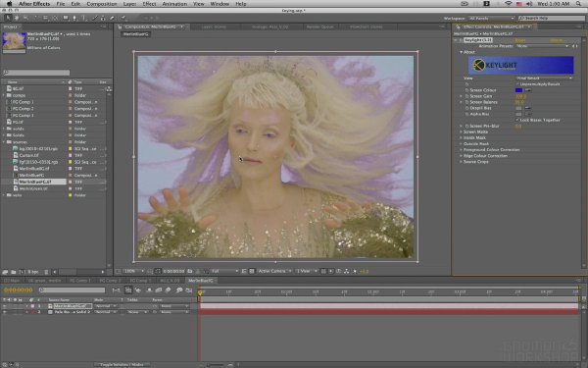588x368 pixels.
Task: Click the Screen Colour eyedropper icon
Action: point(528,90)
